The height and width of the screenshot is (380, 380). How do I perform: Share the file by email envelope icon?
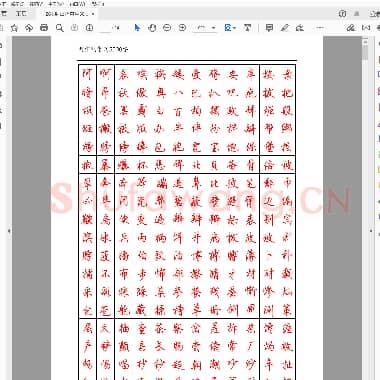click(366, 28)
